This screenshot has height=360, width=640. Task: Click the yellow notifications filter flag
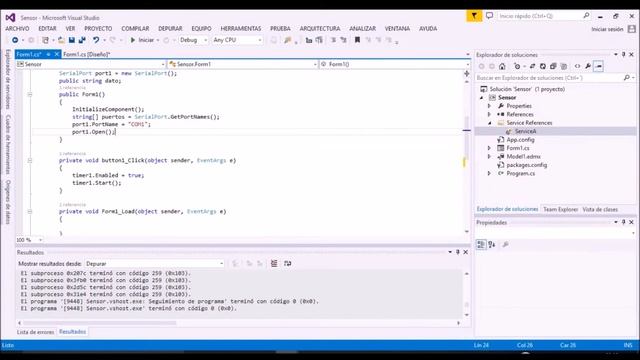pyautogui.click(x=474, y=16)
